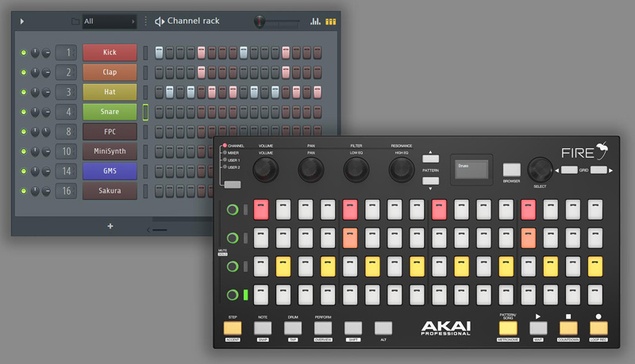Change Sakura mixer track number 16
This screenshot has height=364, width=635.
(66, 191)
